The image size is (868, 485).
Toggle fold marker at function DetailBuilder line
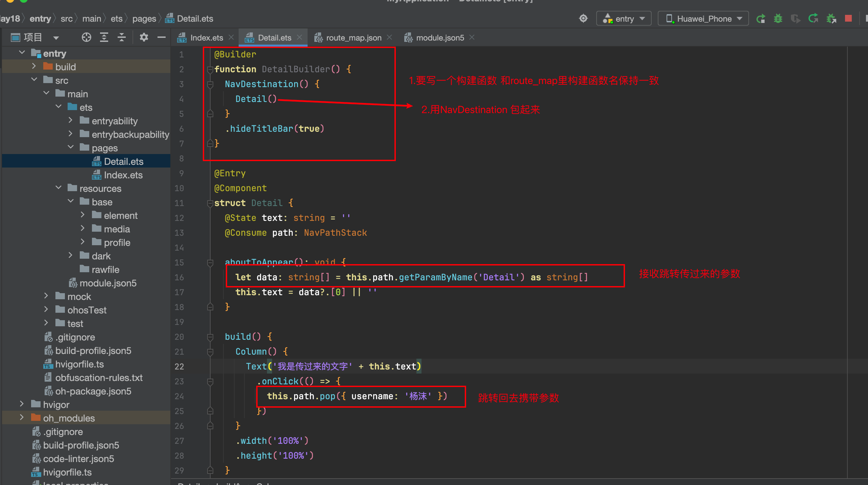click(x=210, y=70)
